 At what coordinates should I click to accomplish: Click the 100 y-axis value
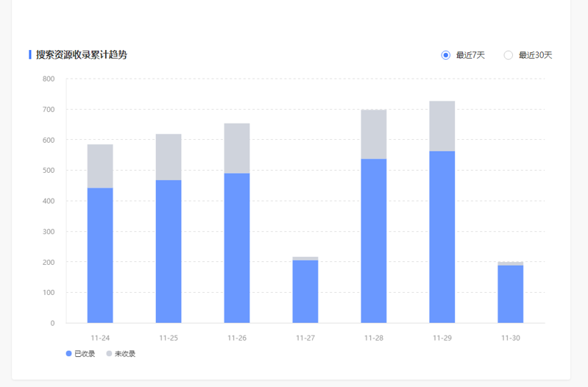(x=49, y=293)
